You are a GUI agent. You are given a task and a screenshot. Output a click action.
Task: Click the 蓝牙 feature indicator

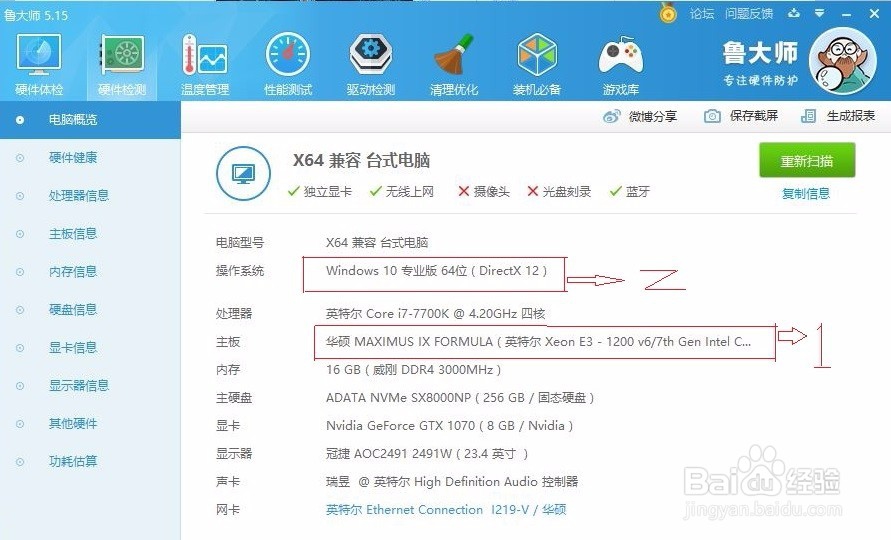pos(629,192)
